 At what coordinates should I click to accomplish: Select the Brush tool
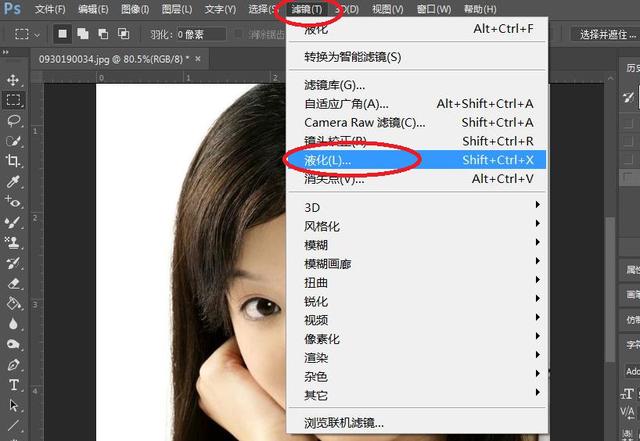14,222
